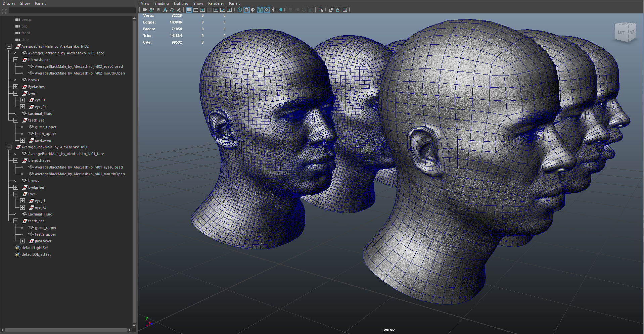Collapse Eyes group under the lvl01 model
Image resolution: width=644 pixels, height=334 pixels.
[16, 194]
